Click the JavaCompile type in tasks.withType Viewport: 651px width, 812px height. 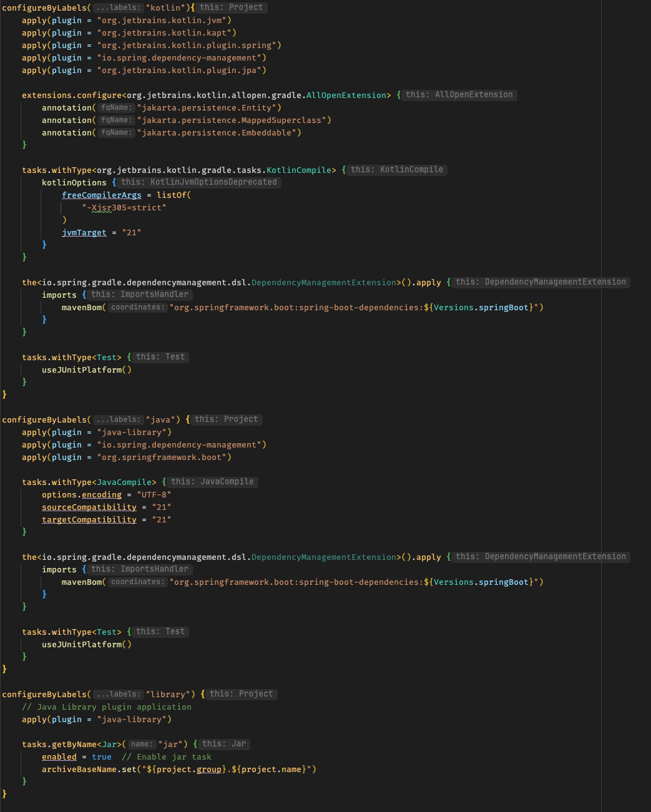pos(124,482)
